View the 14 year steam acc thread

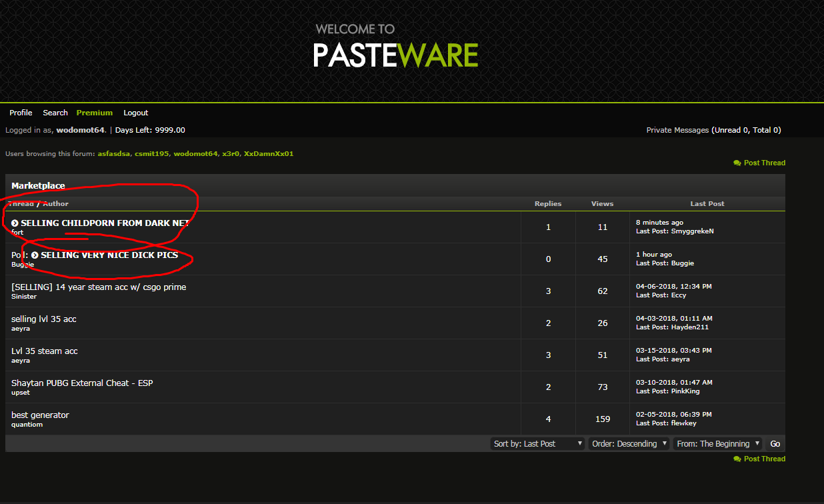pyautogui.click(x=99, y=287)
